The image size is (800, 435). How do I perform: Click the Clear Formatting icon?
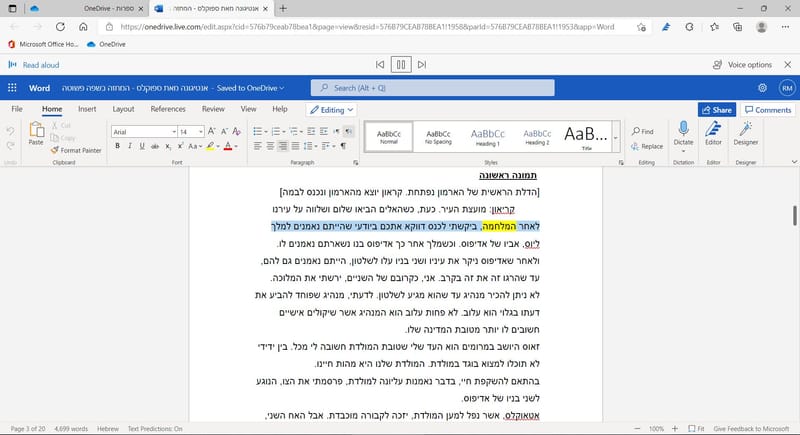click(236, 132)
